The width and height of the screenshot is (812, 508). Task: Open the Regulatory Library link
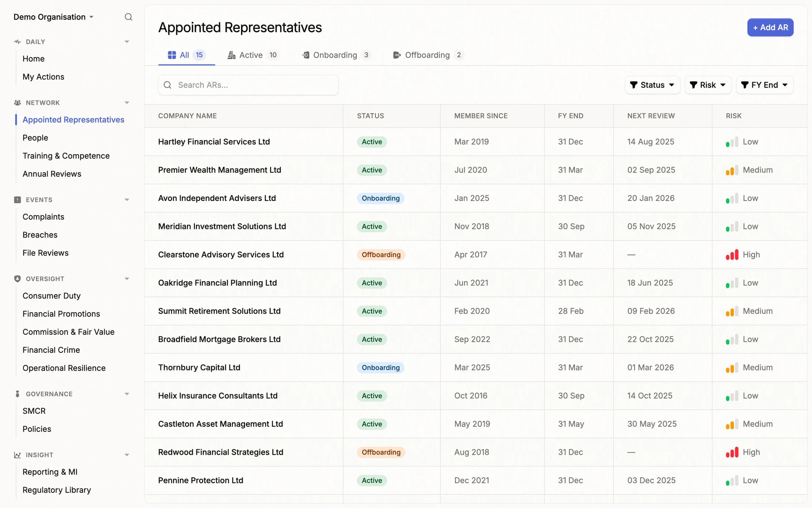point(56,490)
